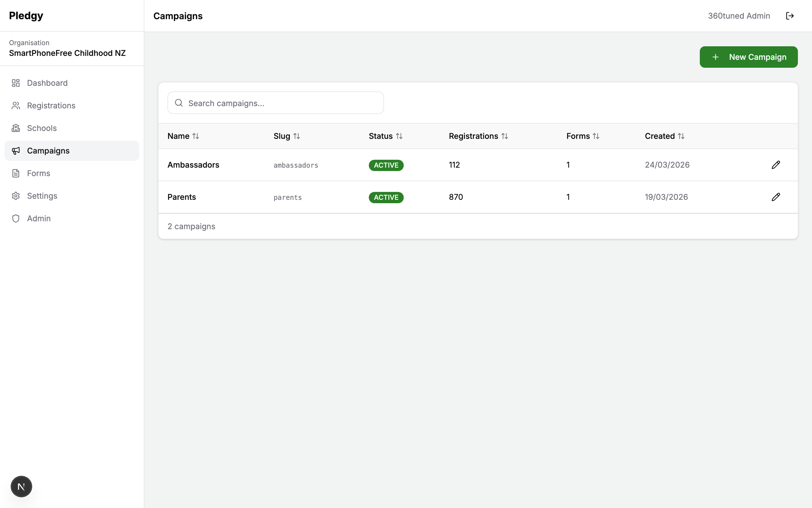
Task: Click the Forms count in Parents row
Action: (568, 197)
